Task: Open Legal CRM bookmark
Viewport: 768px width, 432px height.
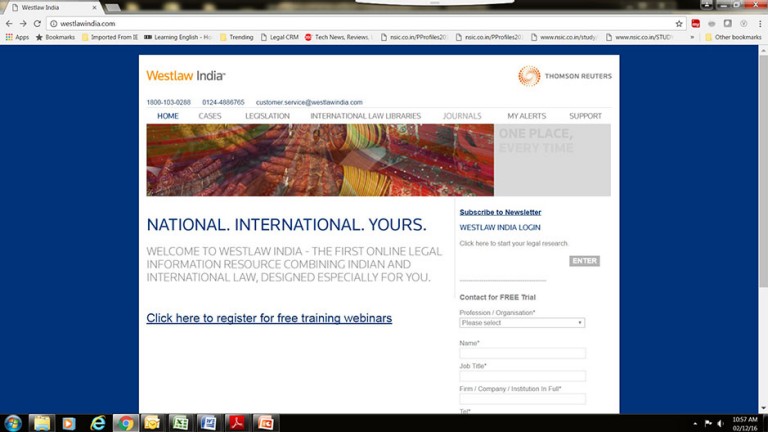Action: click(x=280, y=37)
